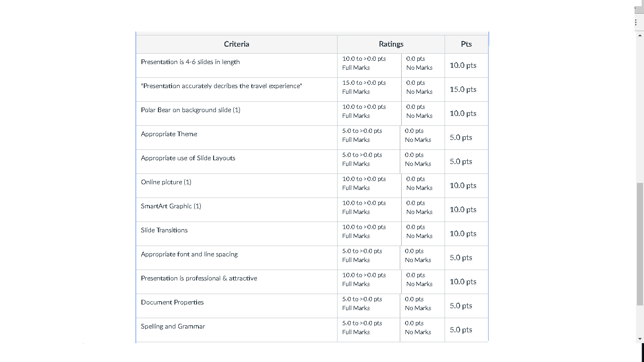Click the Pts column header
This screenshot has height=362, width=644.
(466, 44)
